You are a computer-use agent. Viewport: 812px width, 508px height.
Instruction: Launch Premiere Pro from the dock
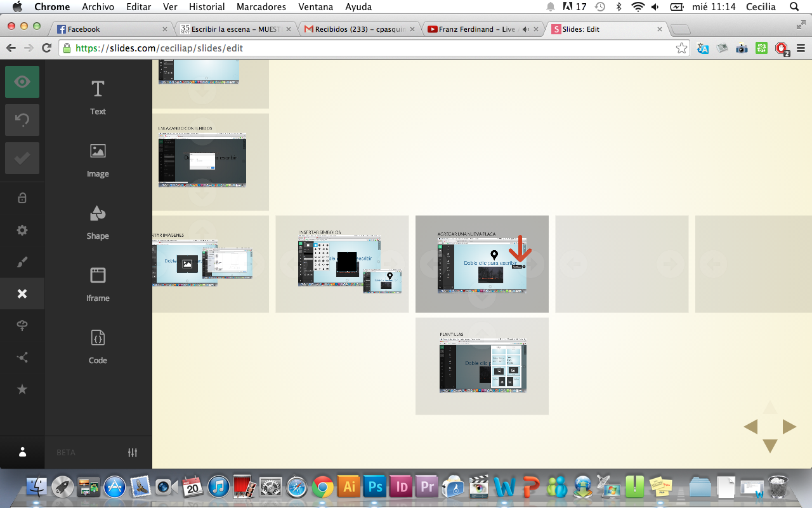point(428,487)
